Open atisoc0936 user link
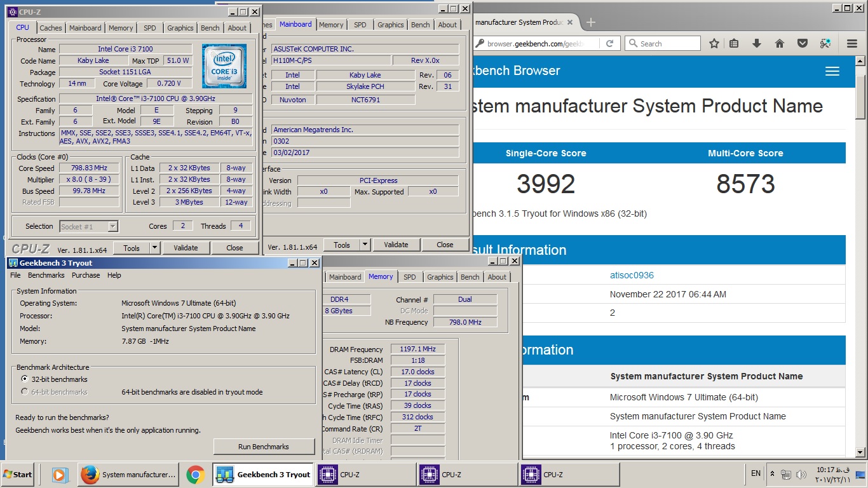The height and width of the screenshot is (488, 868). (632, 275)
